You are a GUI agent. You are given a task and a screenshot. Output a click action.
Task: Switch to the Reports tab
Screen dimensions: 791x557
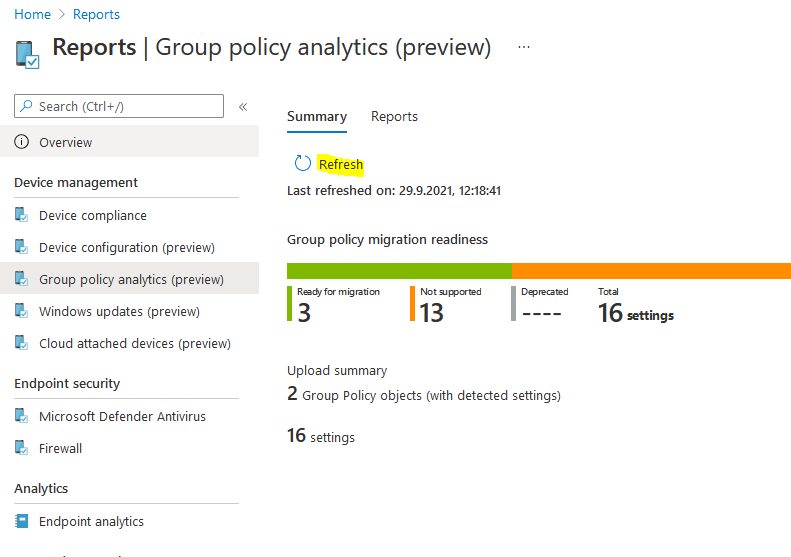click(x=394, y=117)
